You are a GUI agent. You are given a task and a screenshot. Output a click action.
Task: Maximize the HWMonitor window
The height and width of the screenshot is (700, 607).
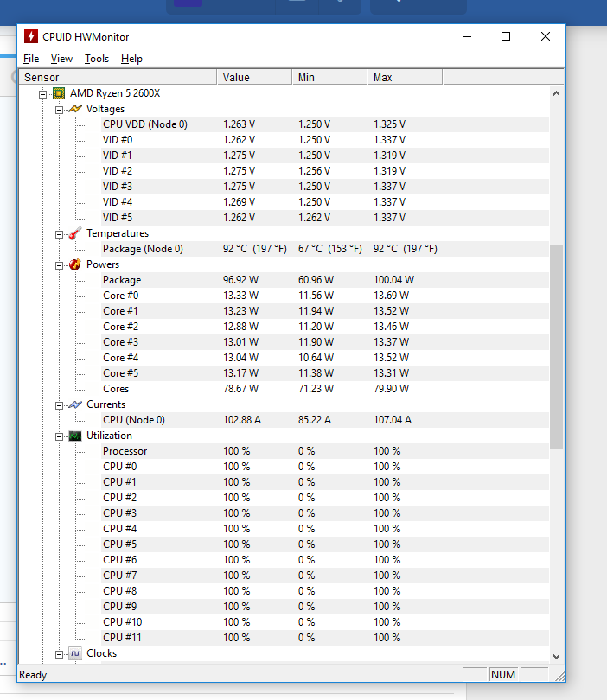[x=506, y=36]
